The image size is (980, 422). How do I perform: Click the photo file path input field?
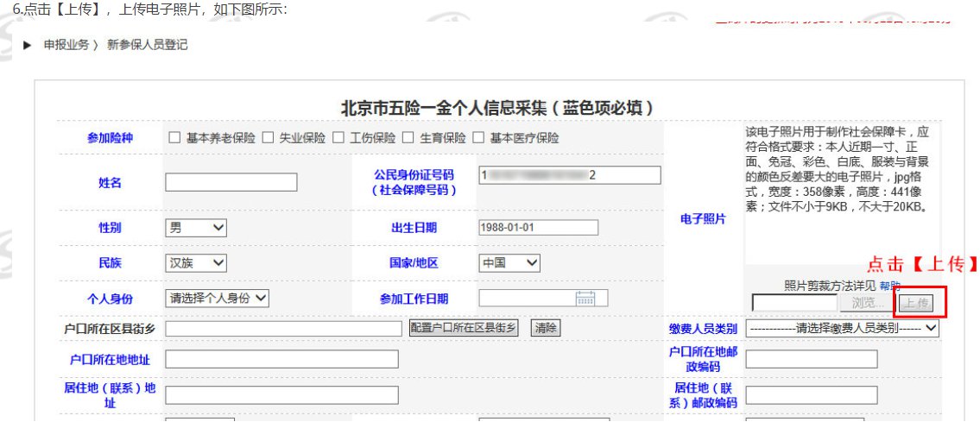(x=794, y=304)
